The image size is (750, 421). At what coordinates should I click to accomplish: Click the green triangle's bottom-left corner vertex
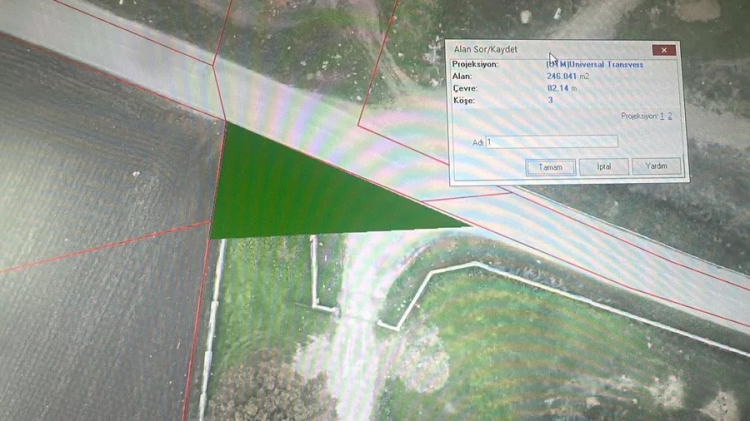pyautogui.click(x=211, y=237)
